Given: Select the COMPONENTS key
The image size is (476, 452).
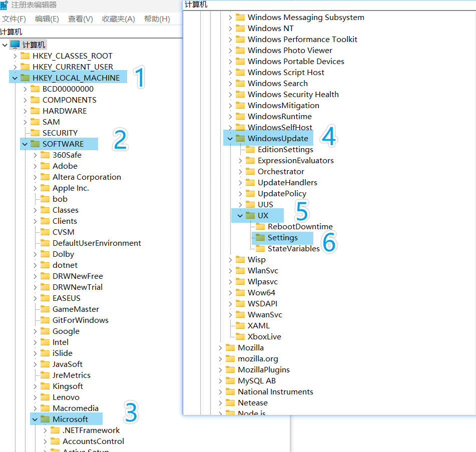Looking at the screenshot, I should pyautogui.click(x=69, y=100).
